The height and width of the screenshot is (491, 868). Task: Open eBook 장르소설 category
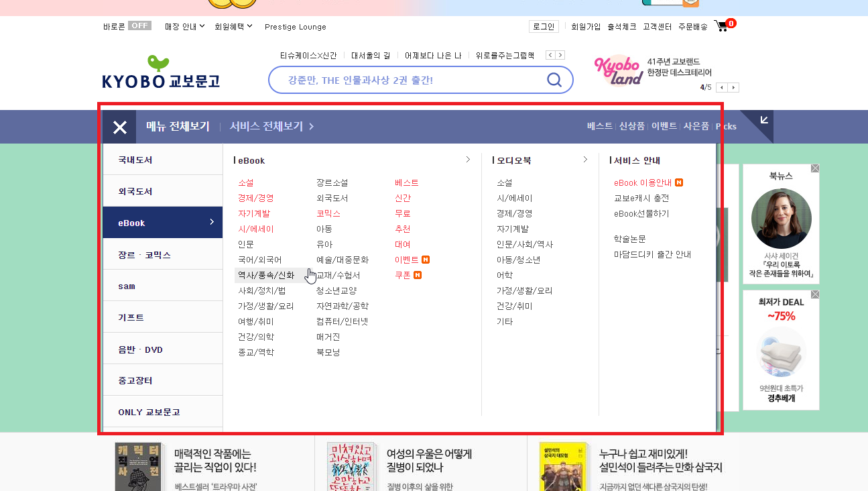pyautogui.click(x=332, y=182)
